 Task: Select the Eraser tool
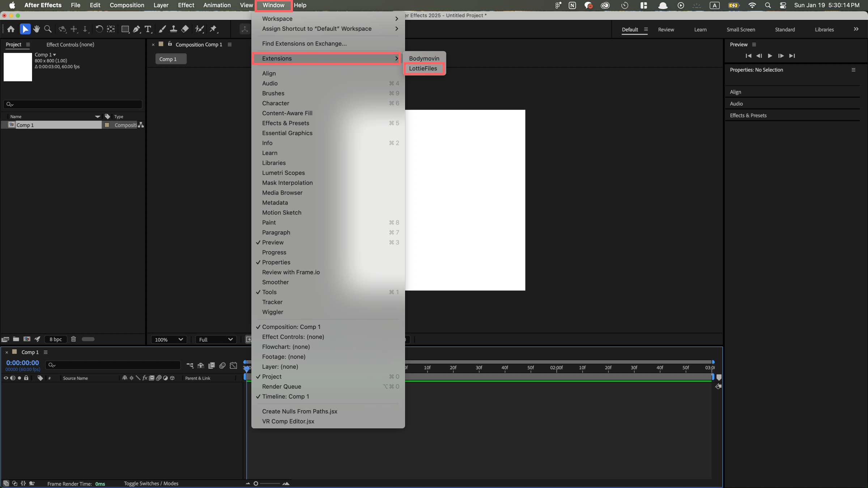pyautogui.click(x=185, y=29)
